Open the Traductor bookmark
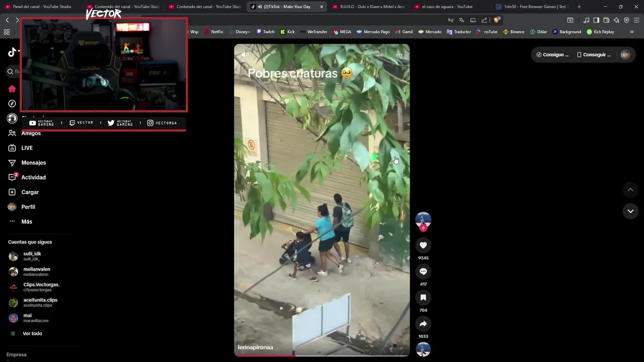This screenshot has height=362, width=644. pos(459,32)
